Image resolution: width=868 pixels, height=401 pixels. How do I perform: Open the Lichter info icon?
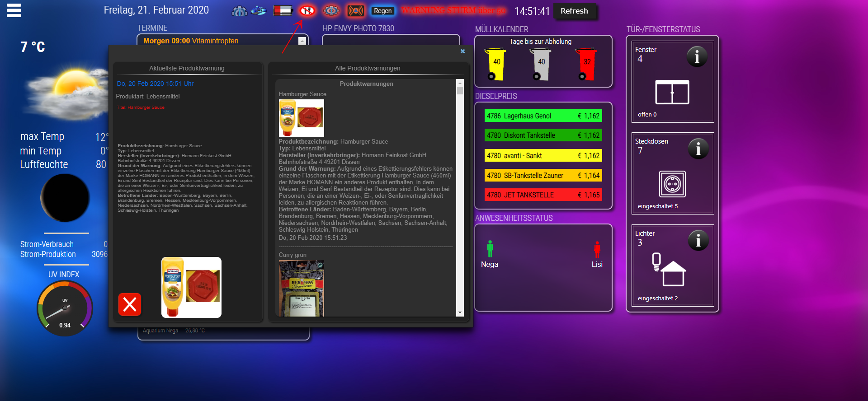pyautogui.click(x=698, y=241)
